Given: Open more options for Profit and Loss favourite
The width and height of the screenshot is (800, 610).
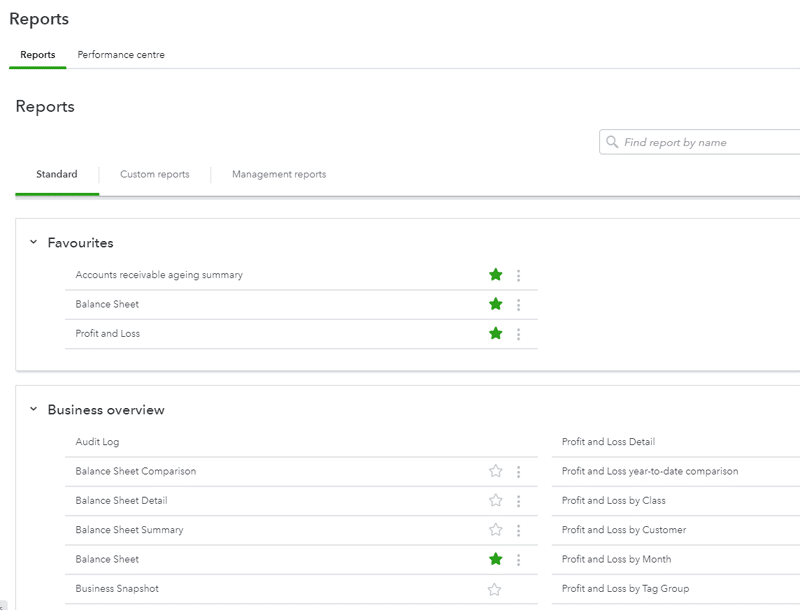Looking at the screenshot, I should click(x=518, y=334).
